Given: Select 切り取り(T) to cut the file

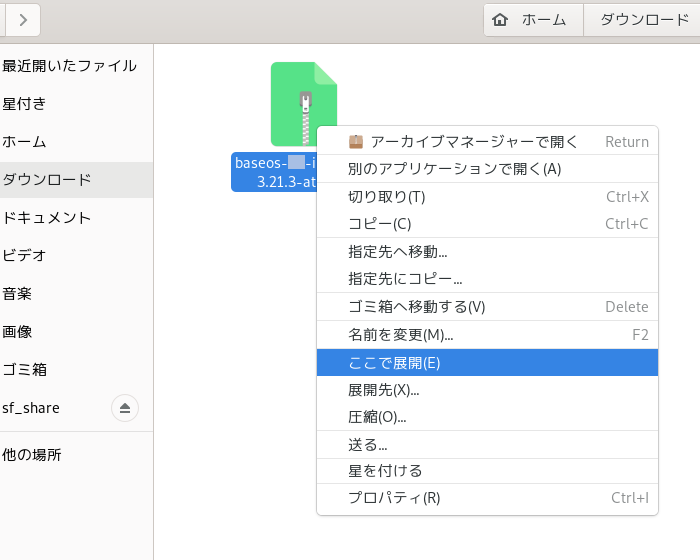Looking at the screenshot, I should click(386, 197).
